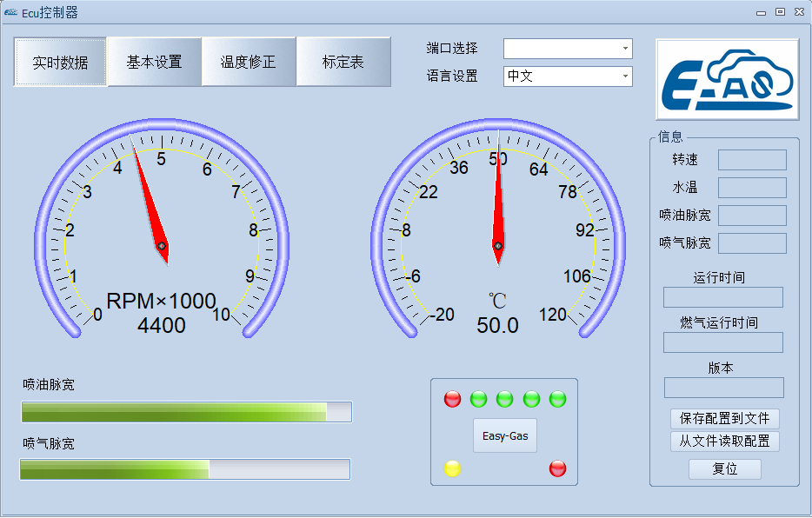Click the RPM gauge needle hub
This screenshot has width=812, height=518.
tap(162, 246)
